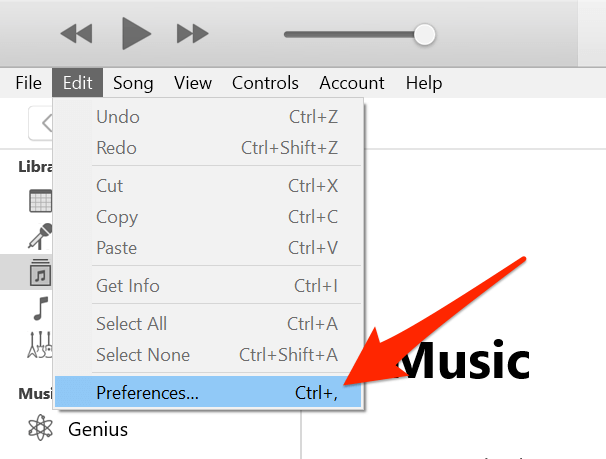The image size is (606, 459).
Task: Click the Genius atom icon
Action: pyautogui.click(x=40, y=430)
